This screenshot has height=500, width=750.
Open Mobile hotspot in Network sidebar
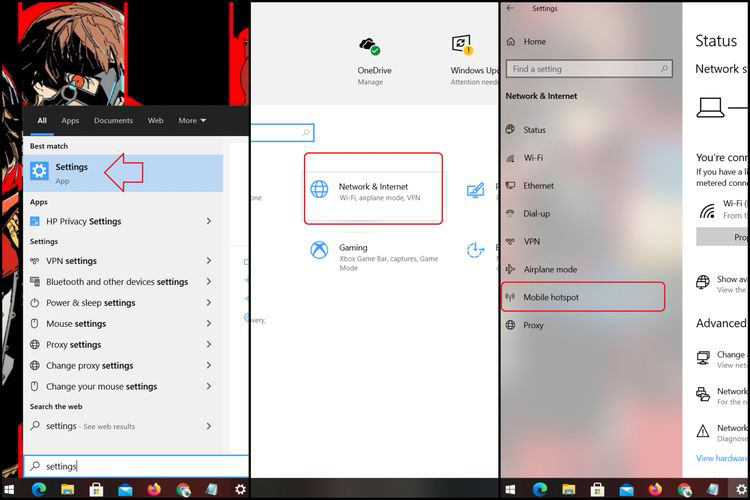click(583, 297)
